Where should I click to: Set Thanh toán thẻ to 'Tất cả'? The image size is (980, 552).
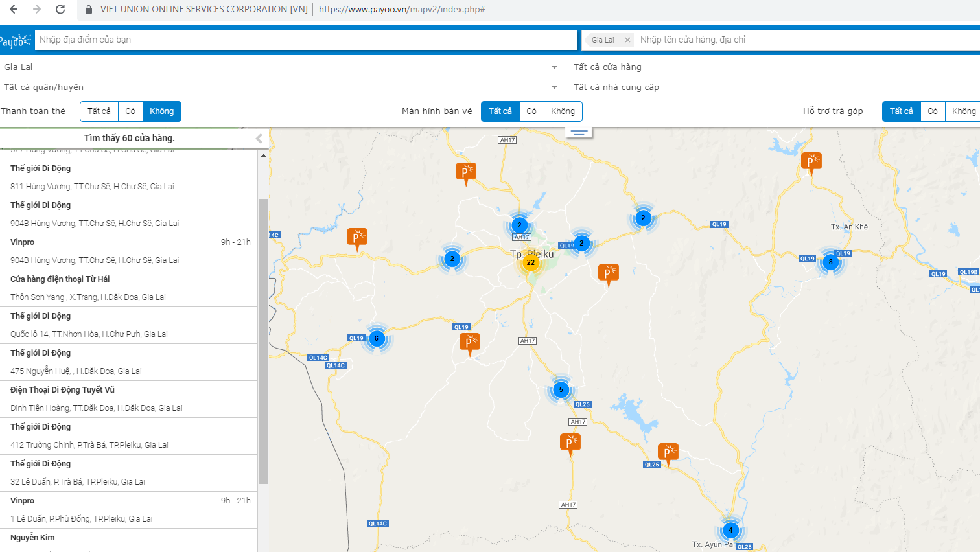coord(99,111)
